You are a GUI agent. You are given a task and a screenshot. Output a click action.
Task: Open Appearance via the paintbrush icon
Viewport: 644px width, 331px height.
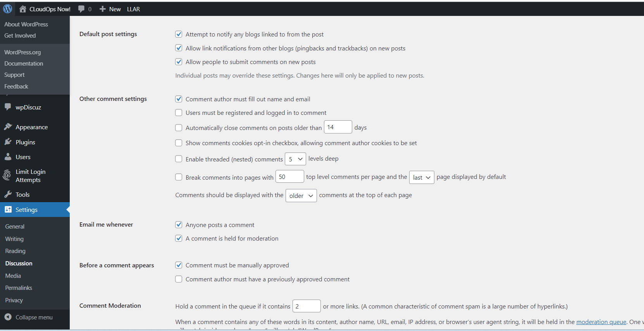point(8,127)
